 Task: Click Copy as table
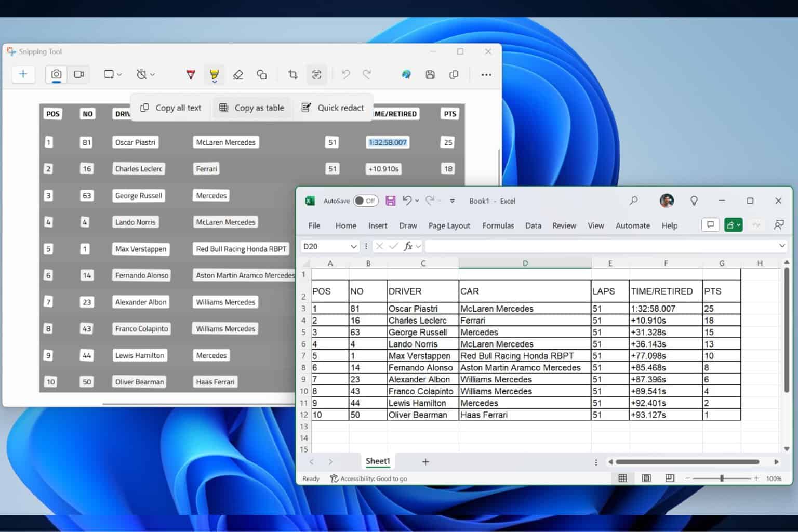251,108
